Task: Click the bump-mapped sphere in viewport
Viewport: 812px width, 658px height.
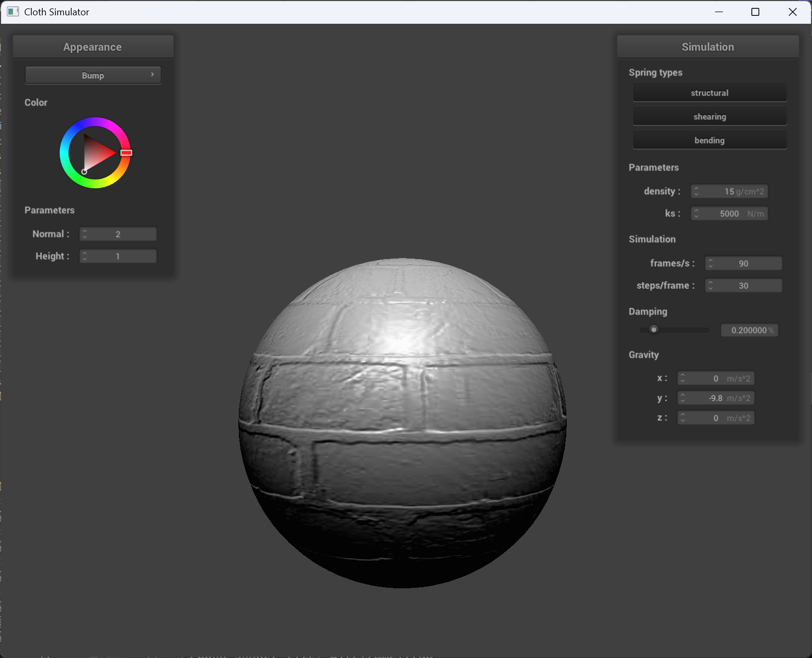Action: 402,423
